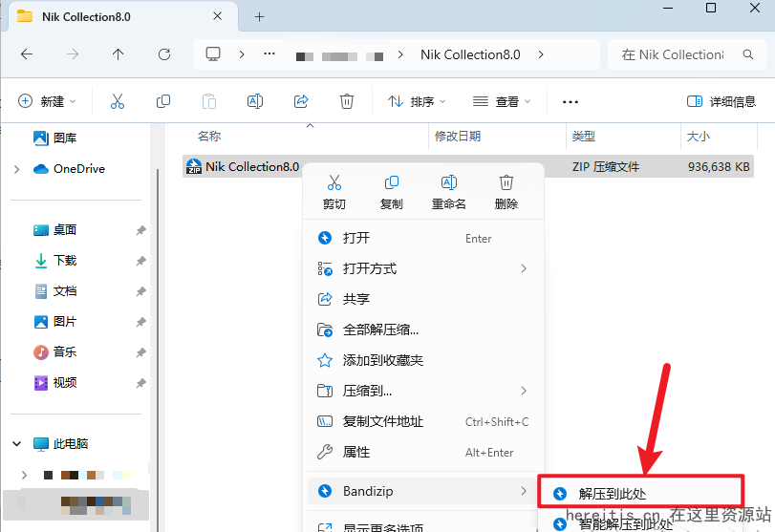Sort by 修改日期 column header
The height and width of the screenshot is (532, 775).
click(457, 136)
